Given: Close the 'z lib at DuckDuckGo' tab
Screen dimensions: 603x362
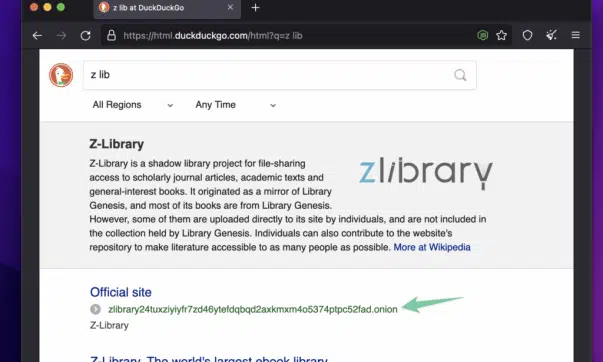Looking at the screenshot, I should pyautogui.click(x=230, y=7).
